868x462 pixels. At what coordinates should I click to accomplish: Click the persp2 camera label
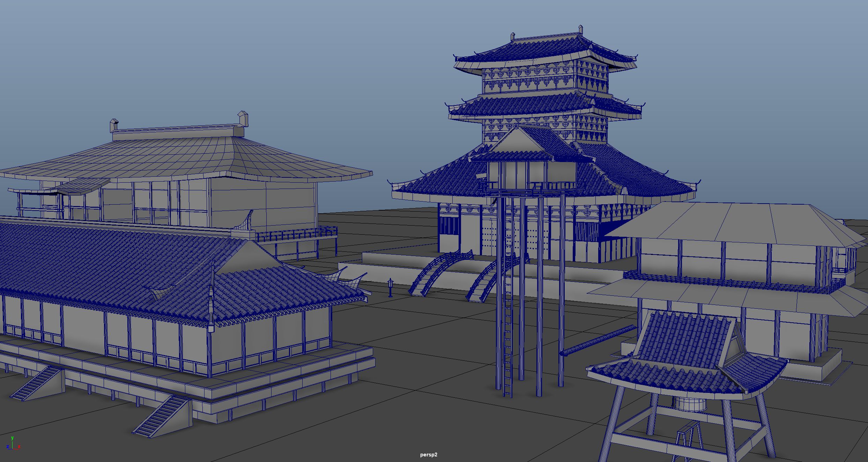pyautogui.click(x=428, y=455)
